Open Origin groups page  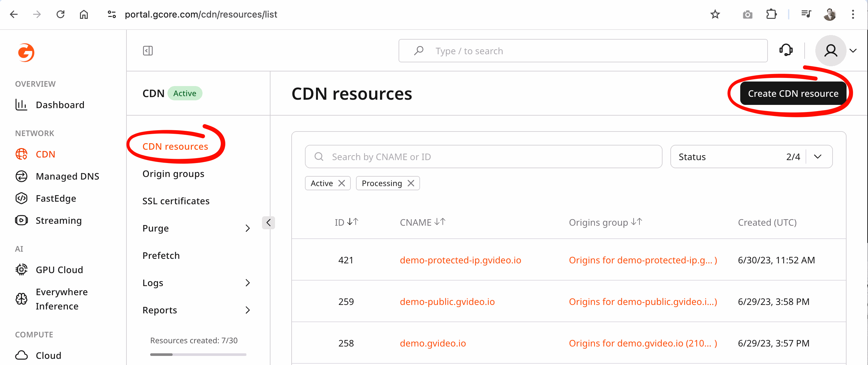tap(173, 174)
